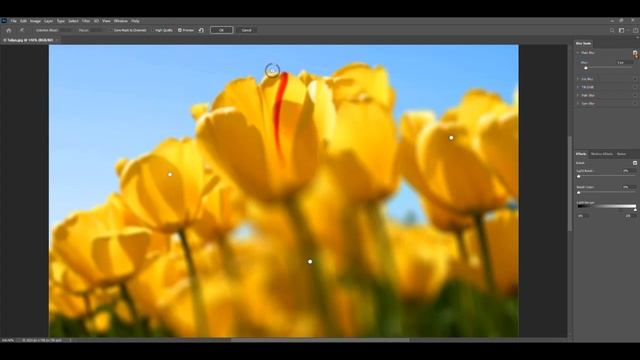This screenshot has width=640, height=360.
Task: Switch to the Effects tab
Action: click(x=581, y=154)
